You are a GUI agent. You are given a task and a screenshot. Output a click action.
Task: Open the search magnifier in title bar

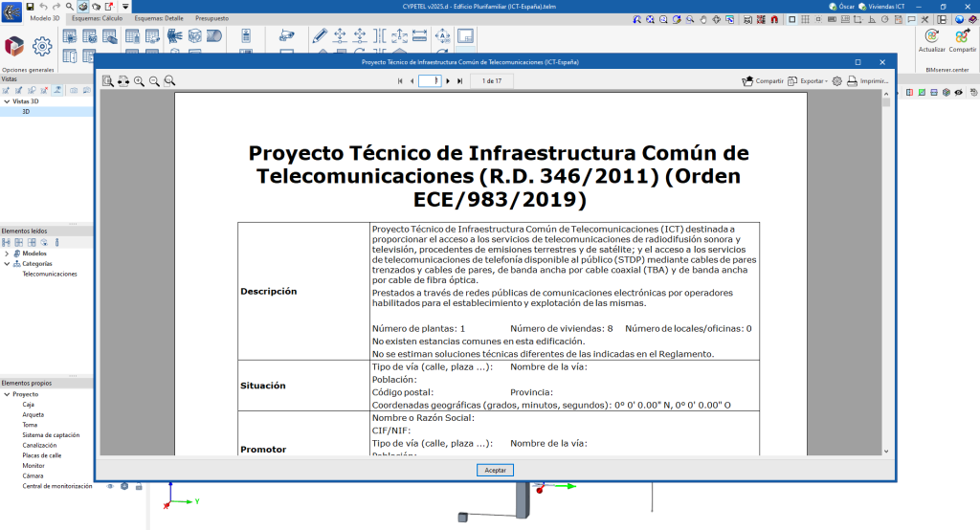69,7
